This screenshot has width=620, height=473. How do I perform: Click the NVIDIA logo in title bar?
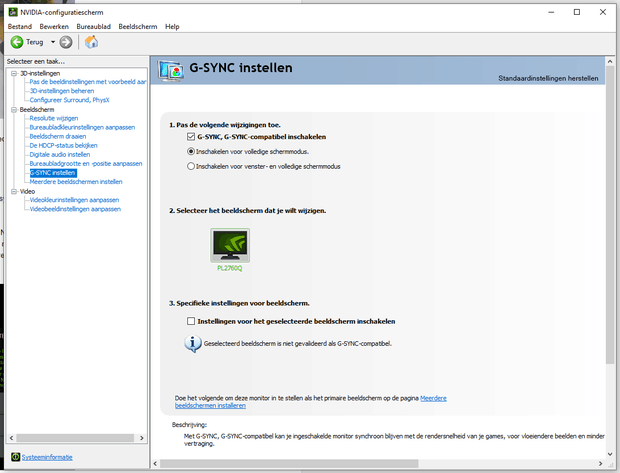coord(13,12)
